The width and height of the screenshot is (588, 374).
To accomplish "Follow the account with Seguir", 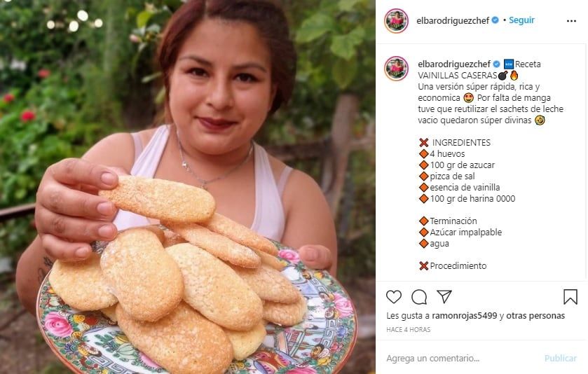I will [x=521, y=21].
